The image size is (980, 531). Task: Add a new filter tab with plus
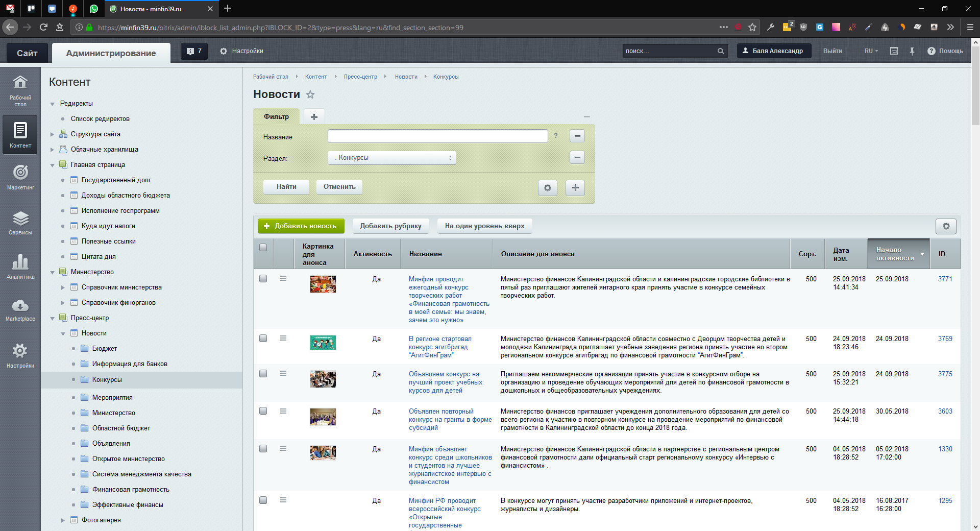pos(314,117)
